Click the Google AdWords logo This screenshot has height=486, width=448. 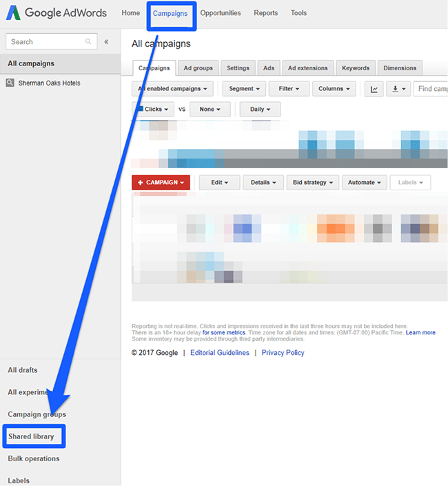pos(57,13)
